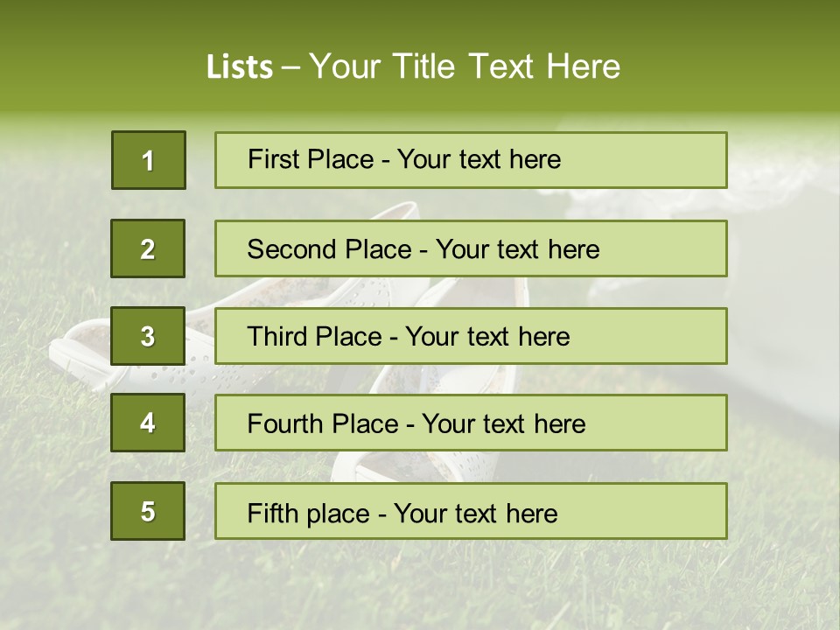Select the Third Place text bar

pyautogui.click(x=471, y=336)
